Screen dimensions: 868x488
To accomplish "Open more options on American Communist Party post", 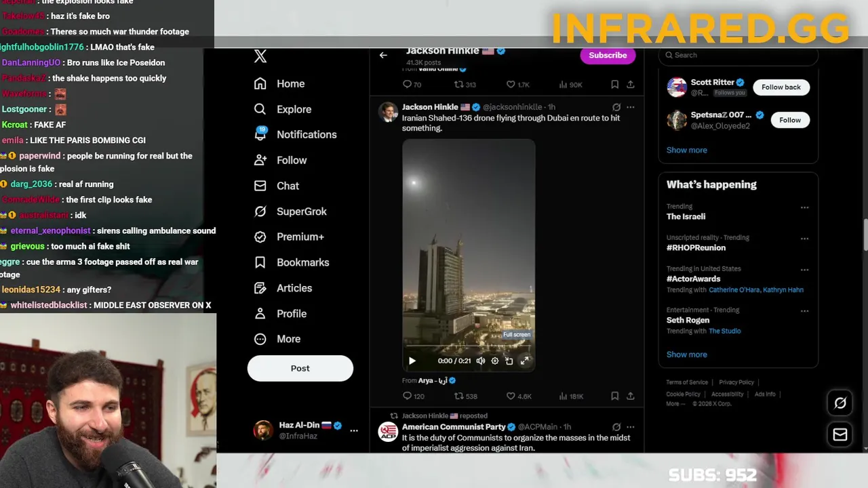I will point(631,427).
